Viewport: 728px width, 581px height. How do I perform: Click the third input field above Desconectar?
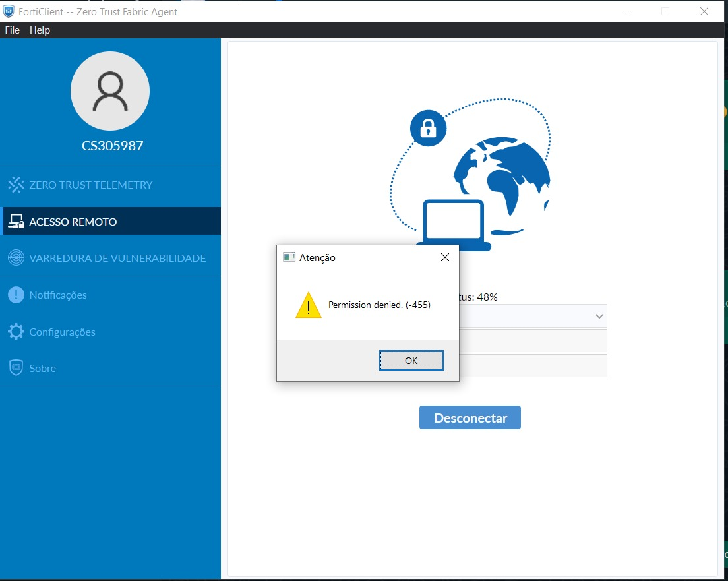533,366
